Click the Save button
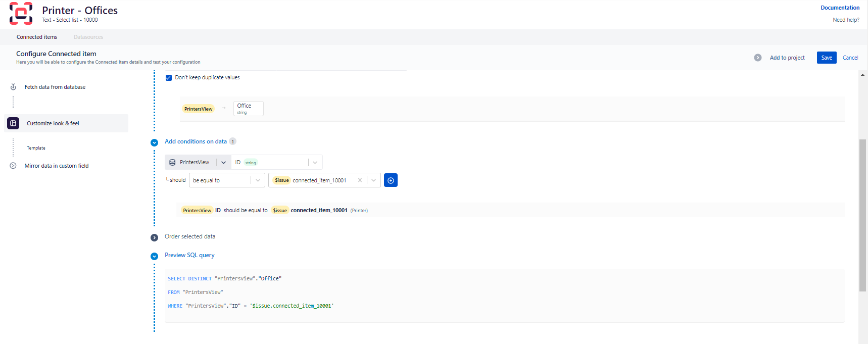The height and width of the screenshot is (344, 868). pos(826,58)
